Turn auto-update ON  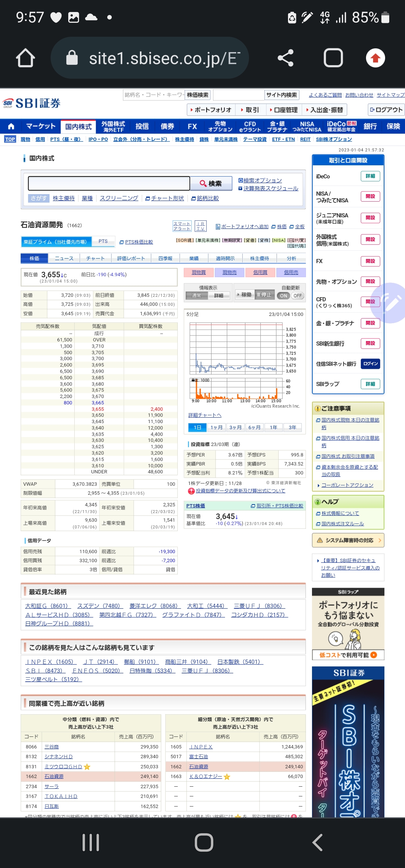pyautogui.click(x=283, y=296)
